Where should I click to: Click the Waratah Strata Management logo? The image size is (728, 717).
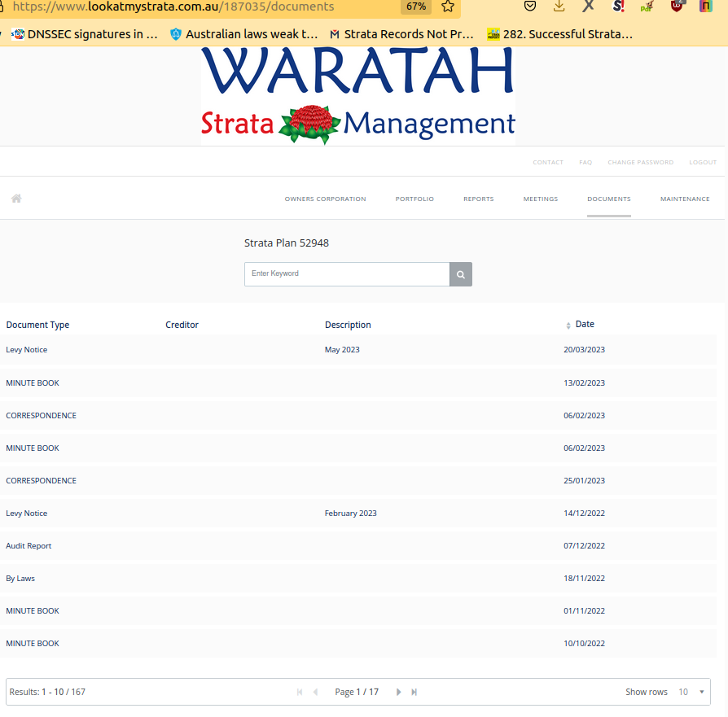tap(358, 95)
